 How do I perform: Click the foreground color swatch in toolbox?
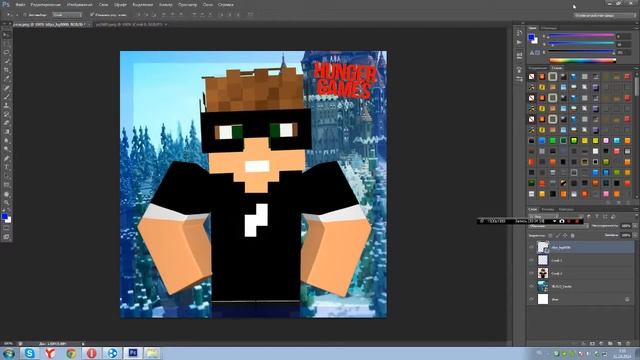coord(4,216)
